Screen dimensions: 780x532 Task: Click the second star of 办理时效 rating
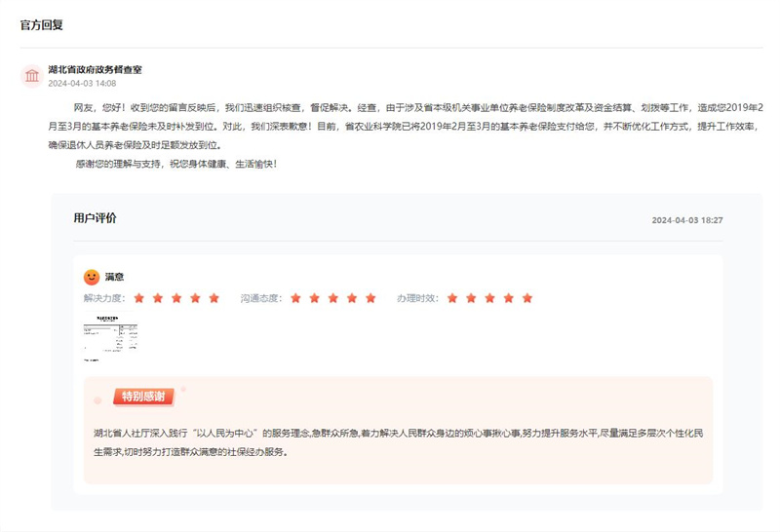472,298
